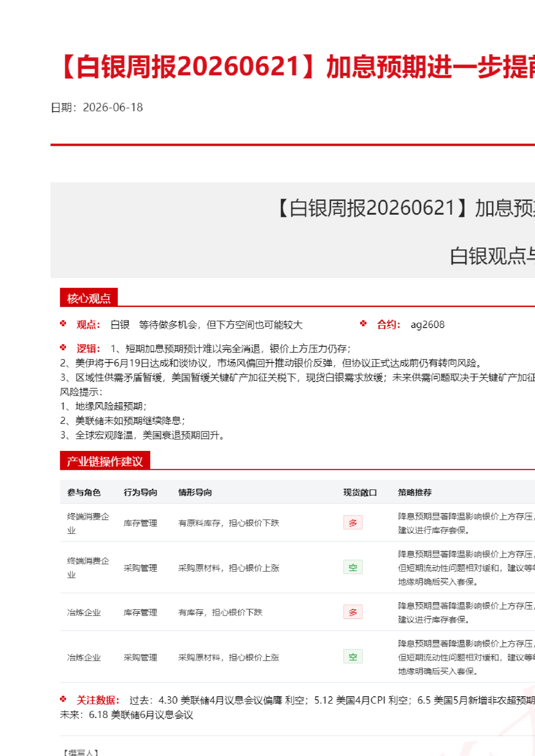This screenshot has width=535, height=756.
Task: Click 终端消费企业 in the 采购管理 row
Action: click(x=88, y=567)
